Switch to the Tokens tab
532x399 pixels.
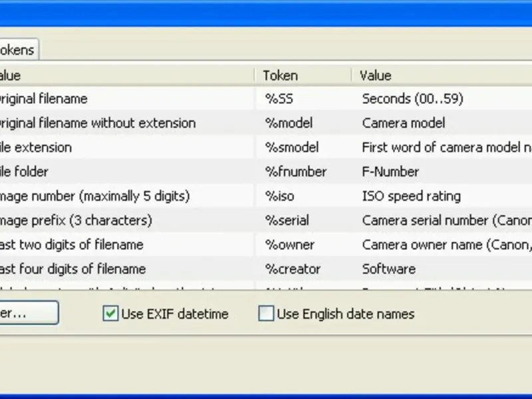(17, 50)
